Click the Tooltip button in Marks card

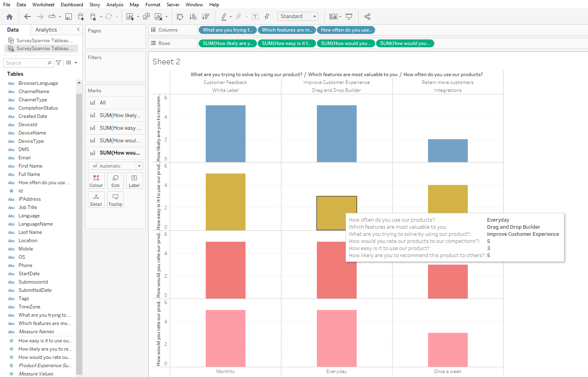coord(115,200)
